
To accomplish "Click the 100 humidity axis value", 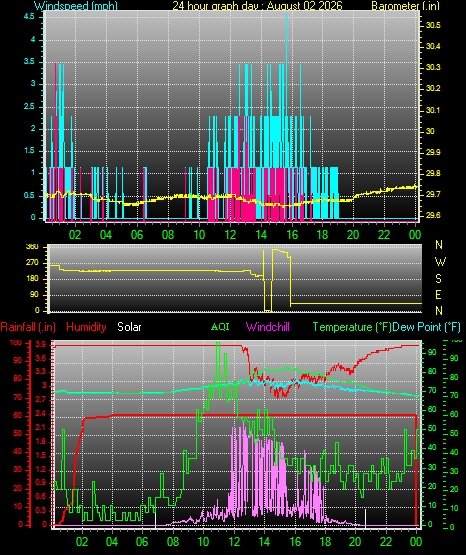I will click(x=16, y=343).
